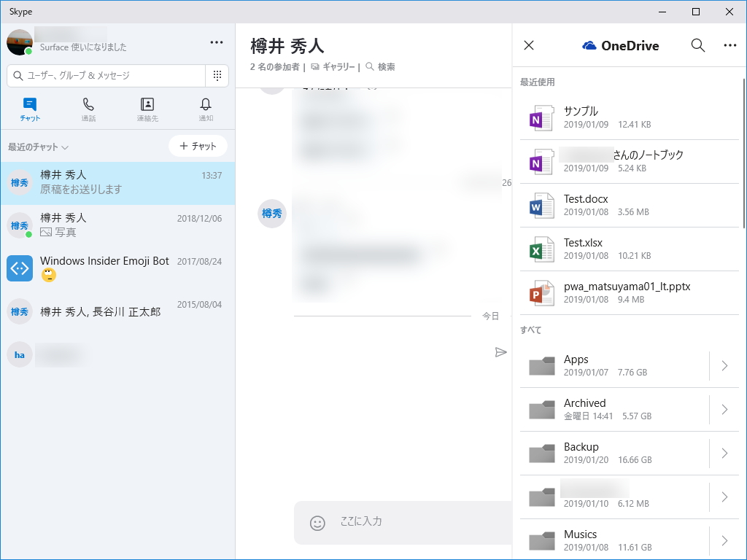The width and height of the screenshot is (747, 560).
Task: Open the OneDrive panel's more options menu
Action: pos(729,45)
